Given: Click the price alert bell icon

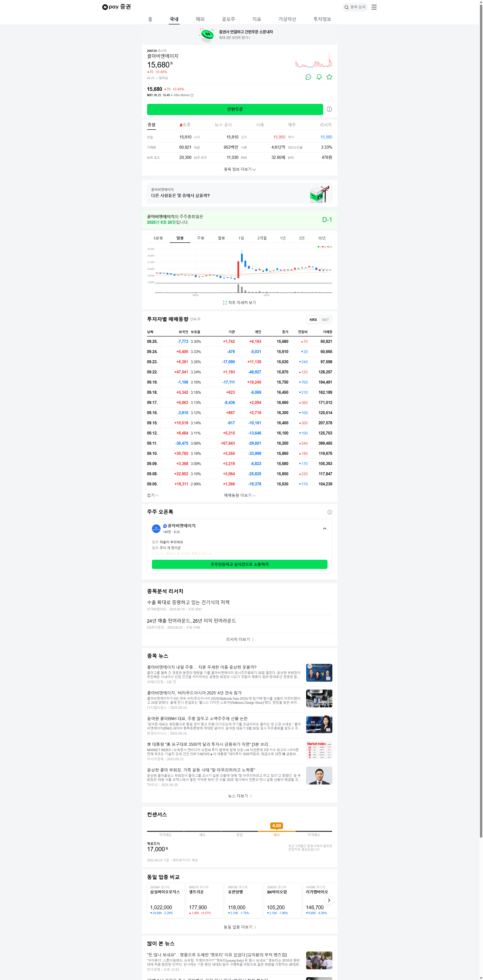Looking at the screenshot, I should [319, 77].
